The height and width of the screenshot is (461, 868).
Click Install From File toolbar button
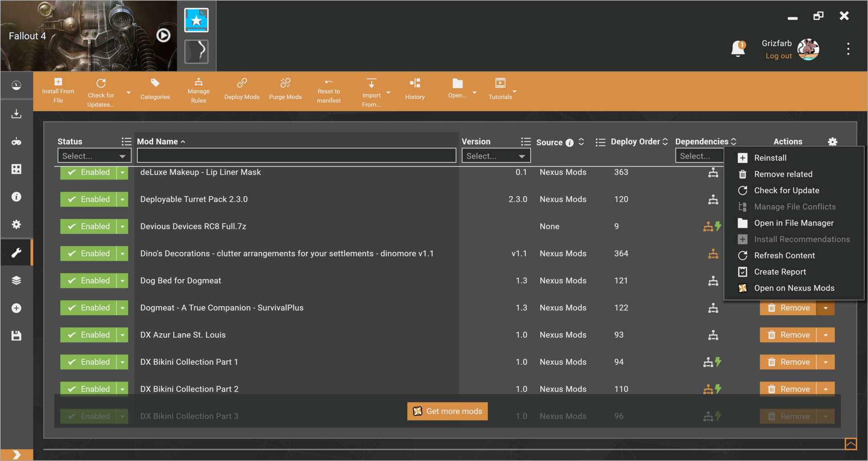tap(58, 91)
